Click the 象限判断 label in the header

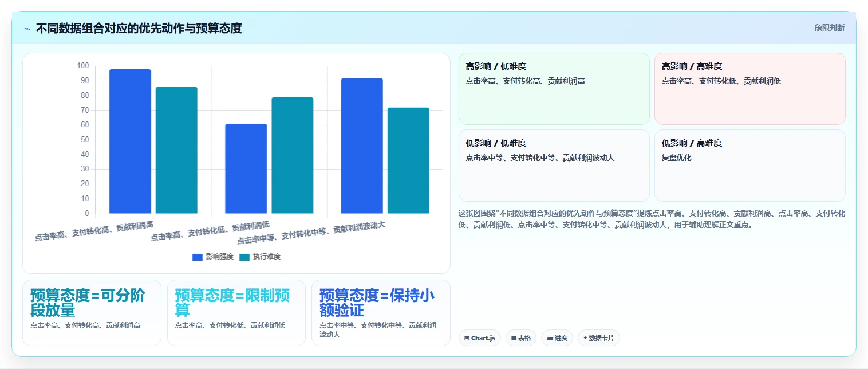coord(829,28)
